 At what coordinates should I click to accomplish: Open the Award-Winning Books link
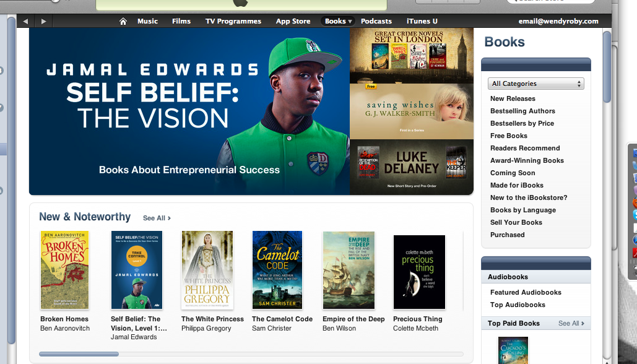[527, 160]
